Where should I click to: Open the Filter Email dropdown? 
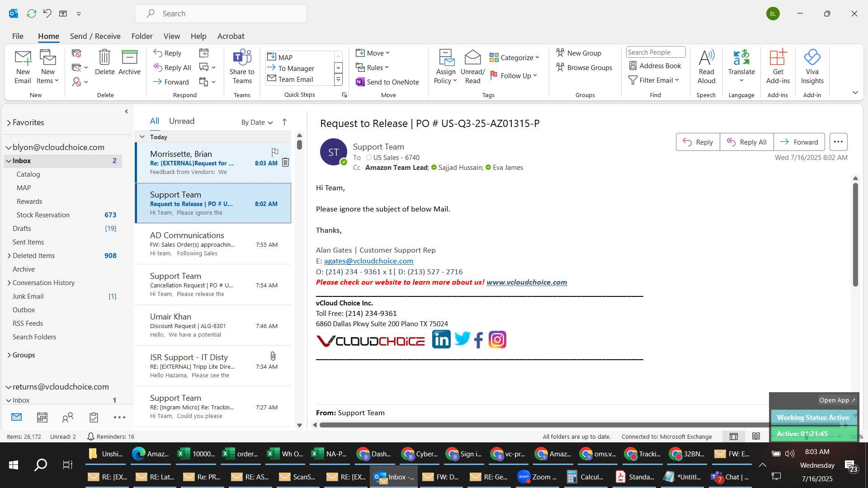click(x=654, y=80)
